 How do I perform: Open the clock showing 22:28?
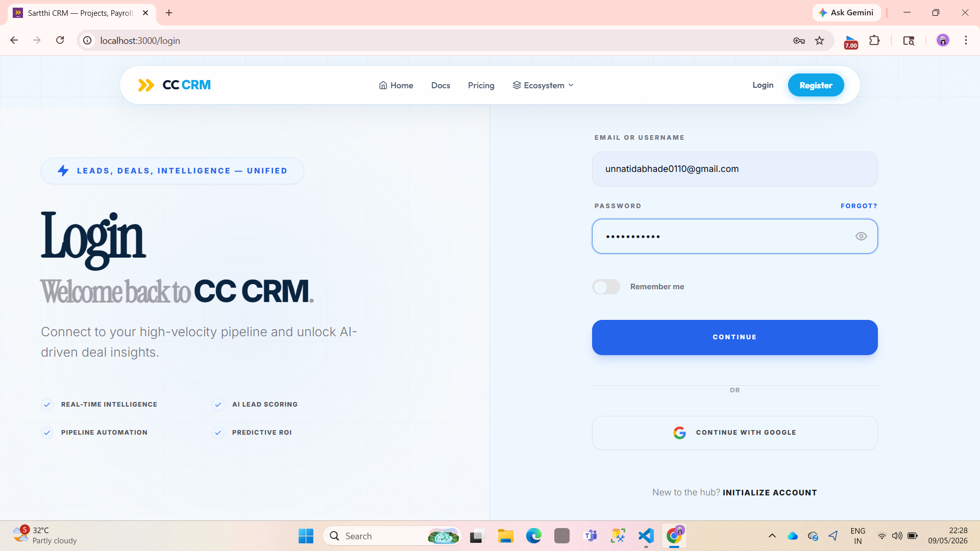coord(948,536)
